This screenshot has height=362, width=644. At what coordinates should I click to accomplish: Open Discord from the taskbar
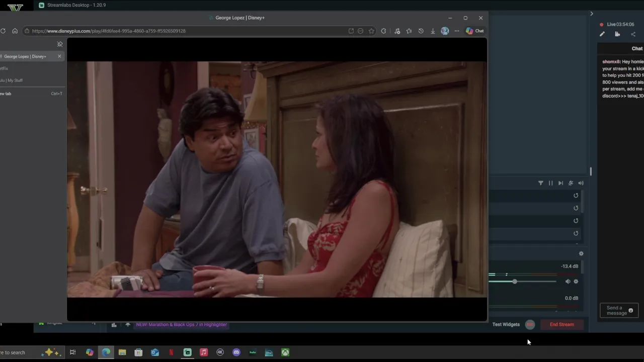click(x=236, y=352)
